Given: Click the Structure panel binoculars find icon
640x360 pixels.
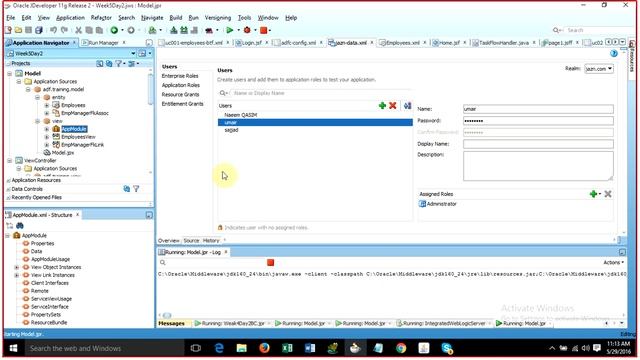Looking at the screenshot, I should pos(20,225).
